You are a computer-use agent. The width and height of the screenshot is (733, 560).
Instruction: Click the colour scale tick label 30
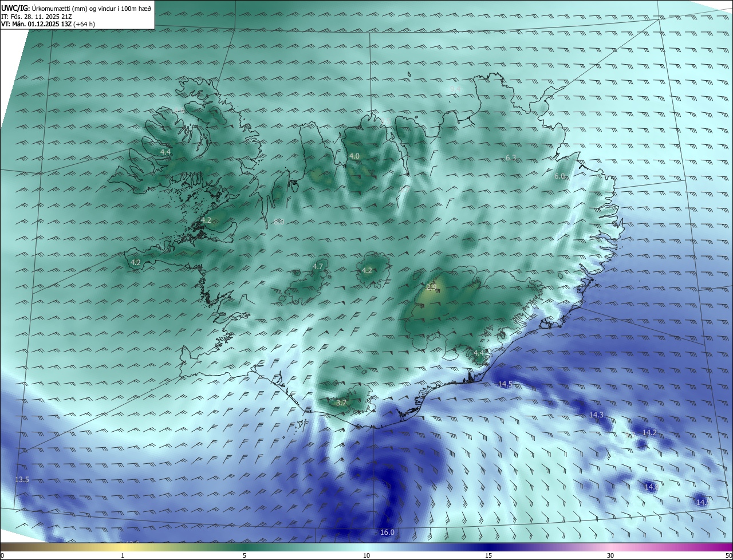[610, 555]
